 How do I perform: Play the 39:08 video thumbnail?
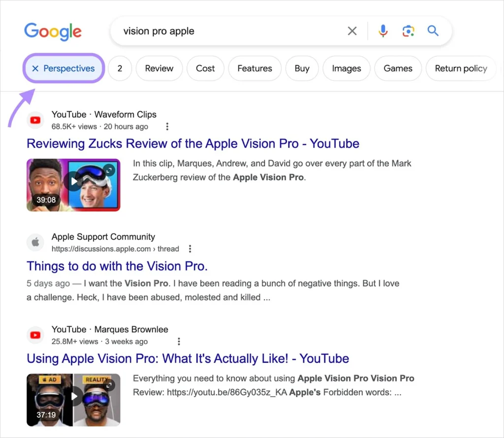73,185
